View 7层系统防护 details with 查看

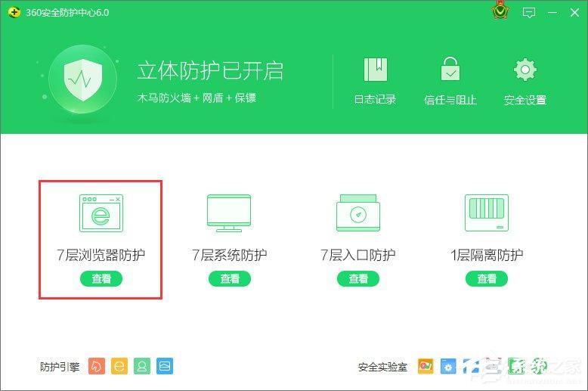[x=230, y=279]
